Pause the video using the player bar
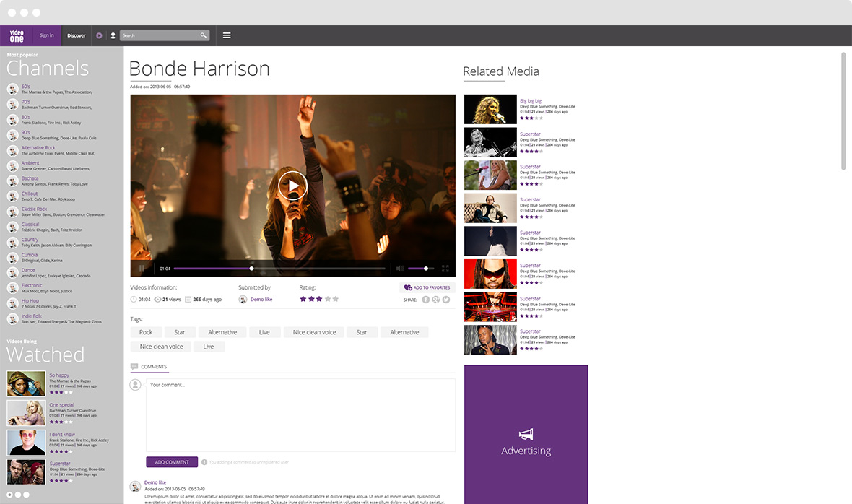The width and height of the screenshot is (852, 504). [x=142, y=269]
